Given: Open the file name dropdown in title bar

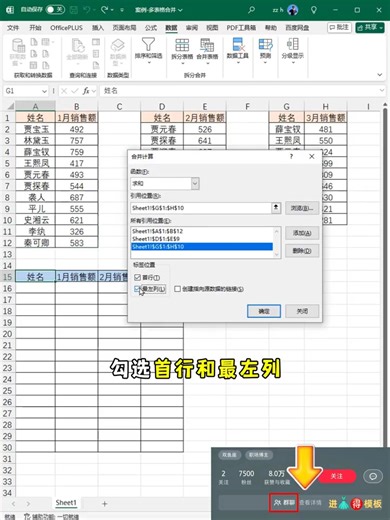Looking at the screenshot, I should (180, 10).
